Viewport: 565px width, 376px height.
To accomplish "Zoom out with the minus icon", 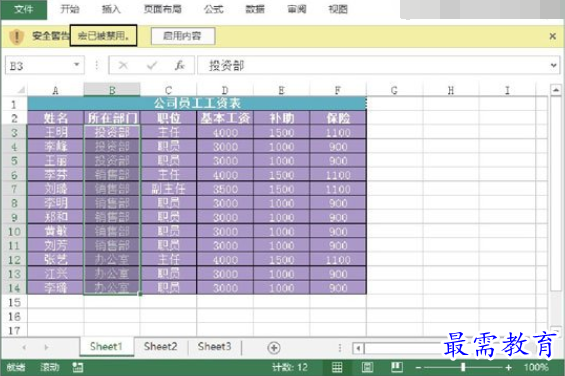I will 418,368.
